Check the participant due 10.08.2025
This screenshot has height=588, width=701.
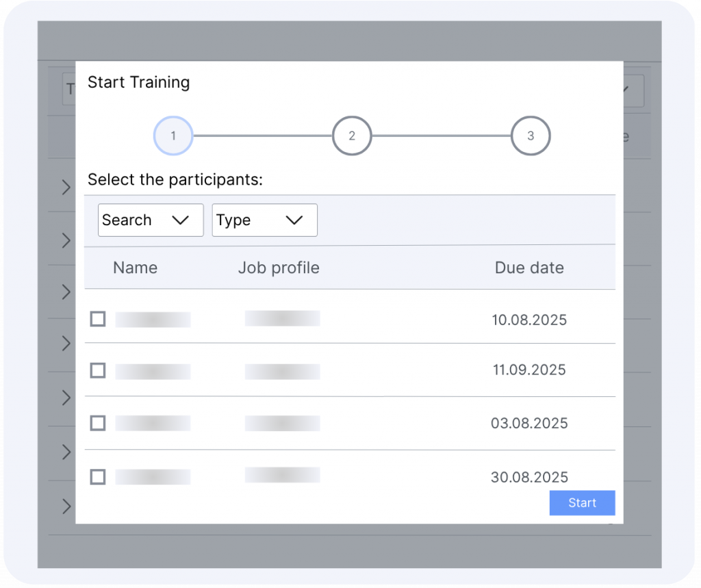point(98,319)
